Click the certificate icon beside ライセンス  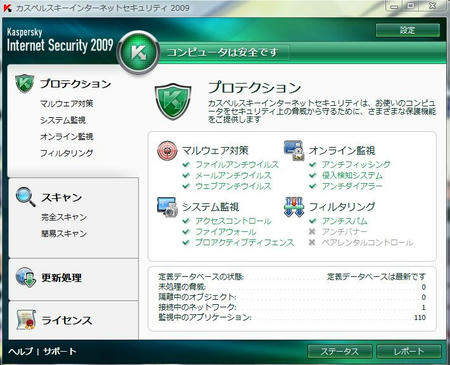point(26,320)
